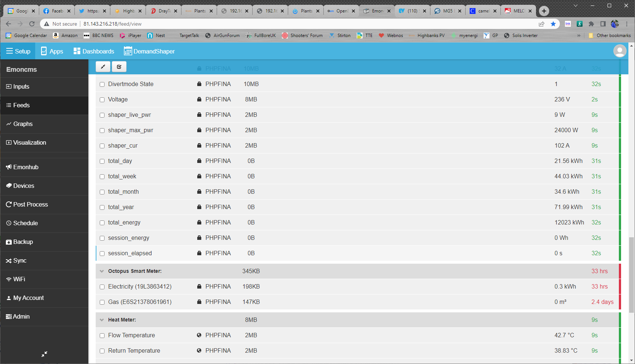Click the lock icon on Voltage feed
The width and height of the screenshot is (635, 364).
click(x=199, y=99)
